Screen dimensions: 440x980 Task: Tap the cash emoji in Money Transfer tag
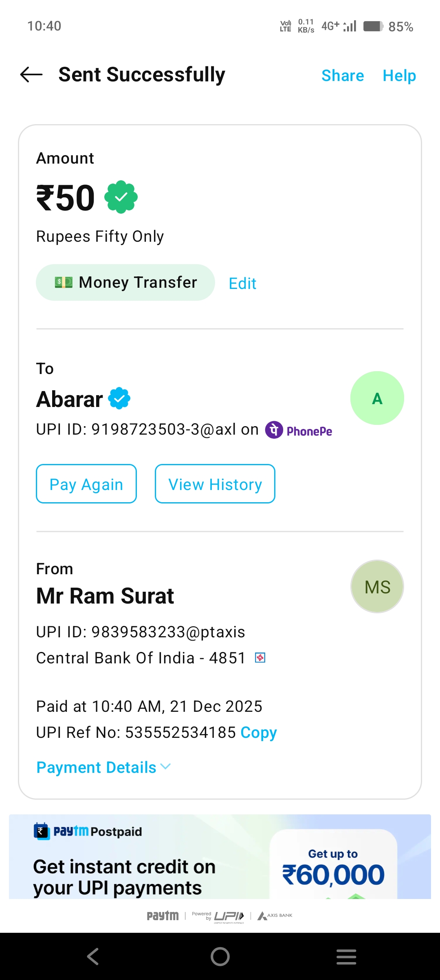(x=64, y=282)
